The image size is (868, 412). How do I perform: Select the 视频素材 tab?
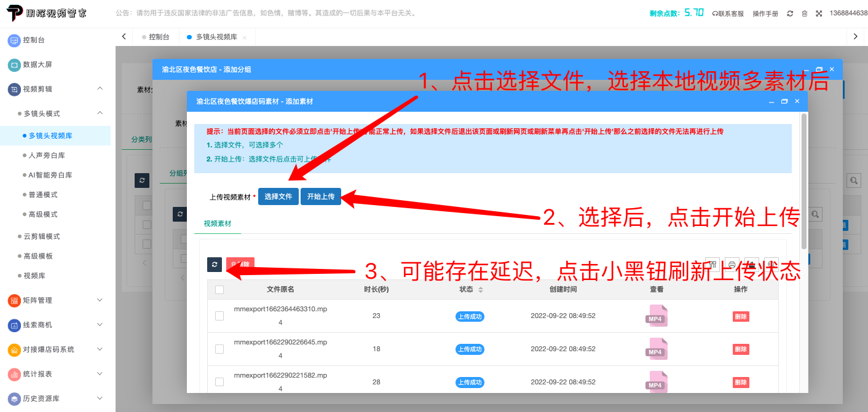pos(218,224)
